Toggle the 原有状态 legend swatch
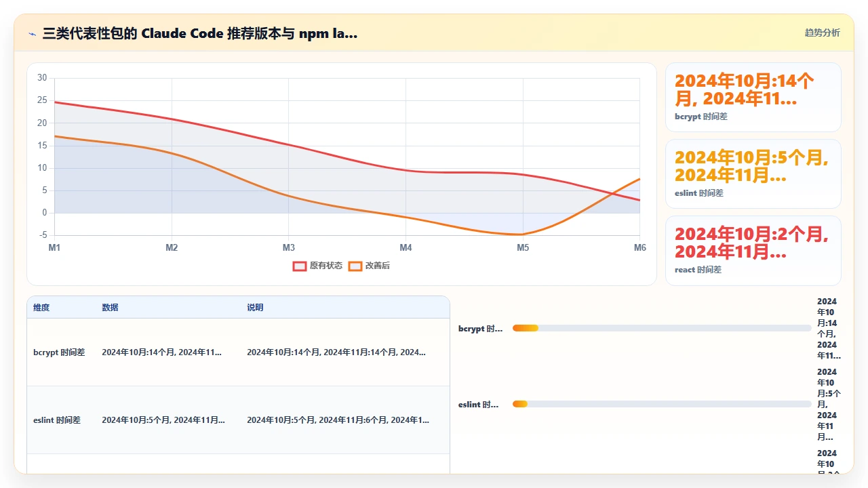Screen dimensions: 868x488 point(300,266)
